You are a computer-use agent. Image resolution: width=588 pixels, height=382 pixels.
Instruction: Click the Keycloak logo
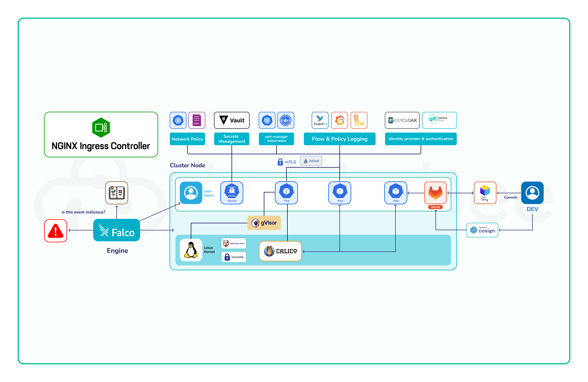402,120
